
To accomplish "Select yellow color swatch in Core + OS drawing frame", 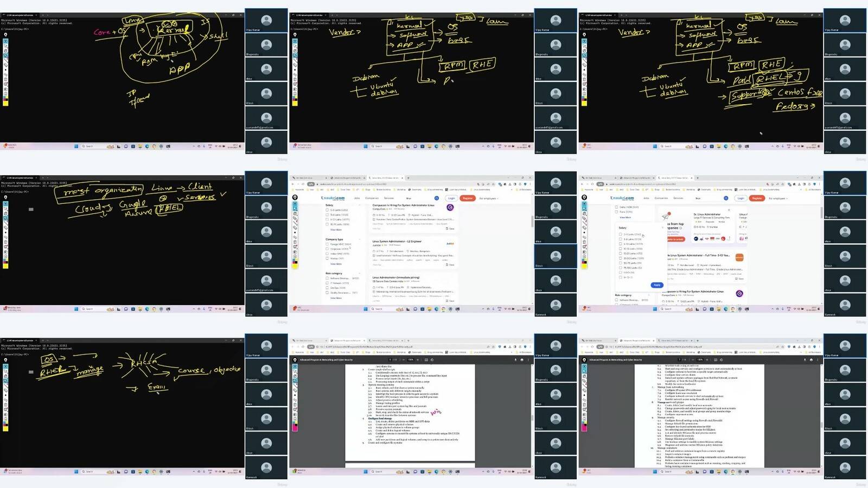I will tap(5, 103).
